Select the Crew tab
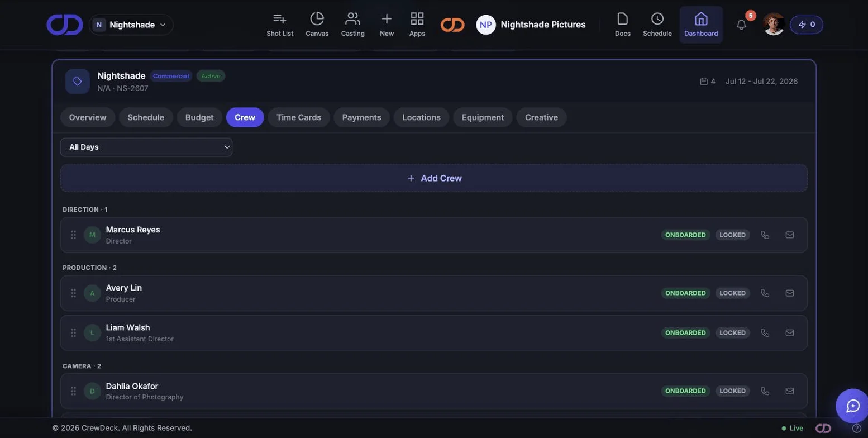868x438 pixels. tap(245, 117)
